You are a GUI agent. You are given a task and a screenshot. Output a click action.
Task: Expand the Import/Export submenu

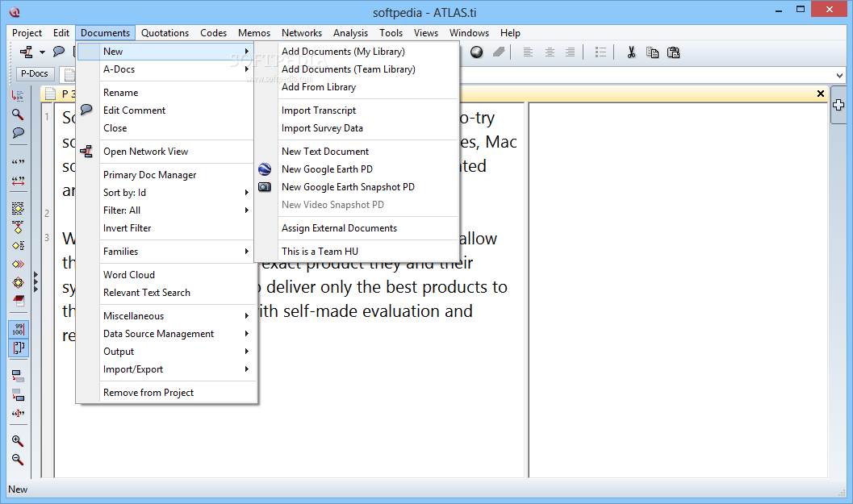(x=165, y=369)
